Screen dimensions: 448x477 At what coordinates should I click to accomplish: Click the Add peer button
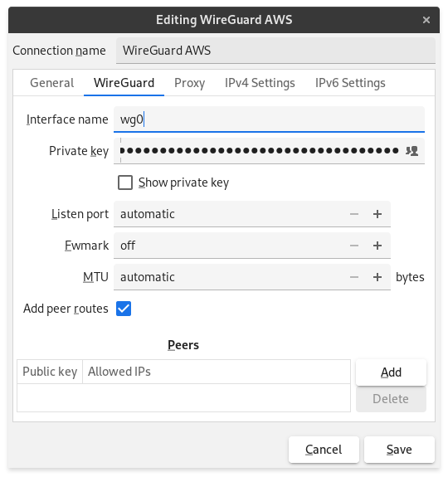coord(391,372)
